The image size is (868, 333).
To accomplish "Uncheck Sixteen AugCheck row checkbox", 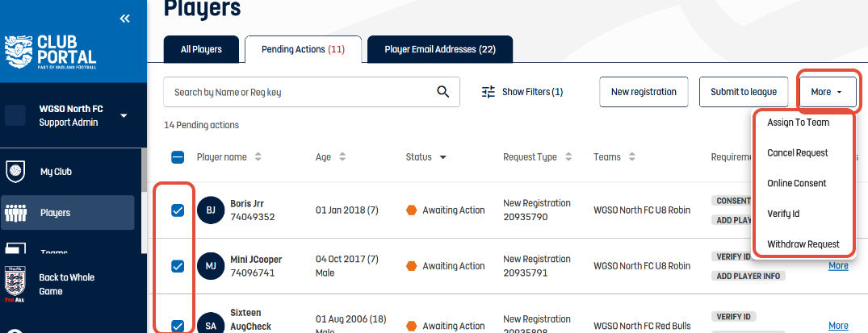I will point(178,326).
